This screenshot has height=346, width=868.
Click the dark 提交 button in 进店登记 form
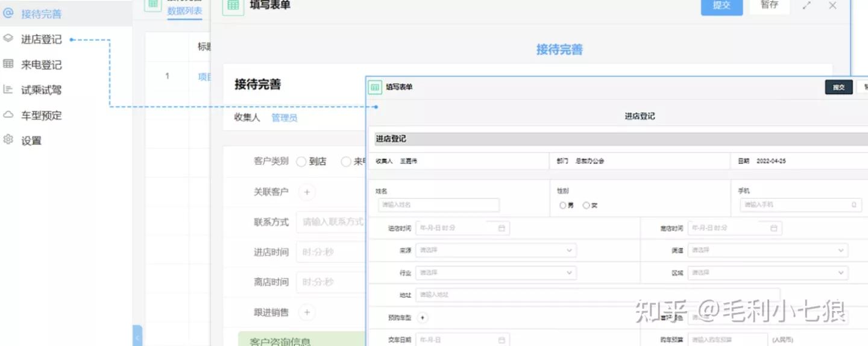pyautogui.click(x=838, y=87)
